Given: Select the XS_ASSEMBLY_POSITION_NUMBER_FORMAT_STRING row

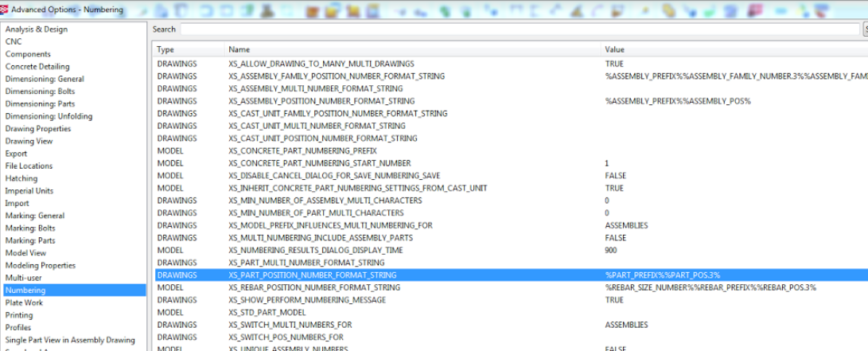Looking at the screenshot, I should [x=321, y=101].
